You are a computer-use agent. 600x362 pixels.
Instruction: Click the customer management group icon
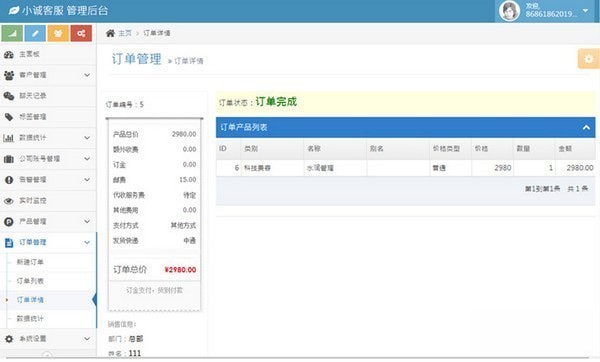click(8, 75)
